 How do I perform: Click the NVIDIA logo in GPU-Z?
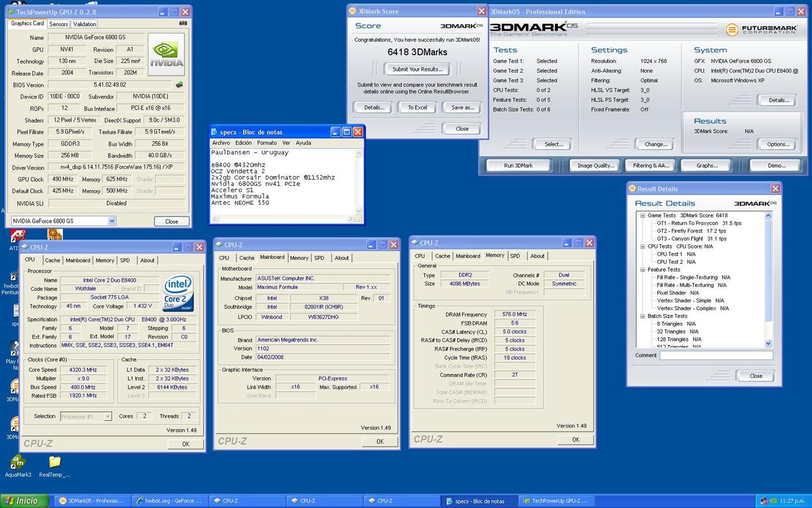click(x=166, y=54)
